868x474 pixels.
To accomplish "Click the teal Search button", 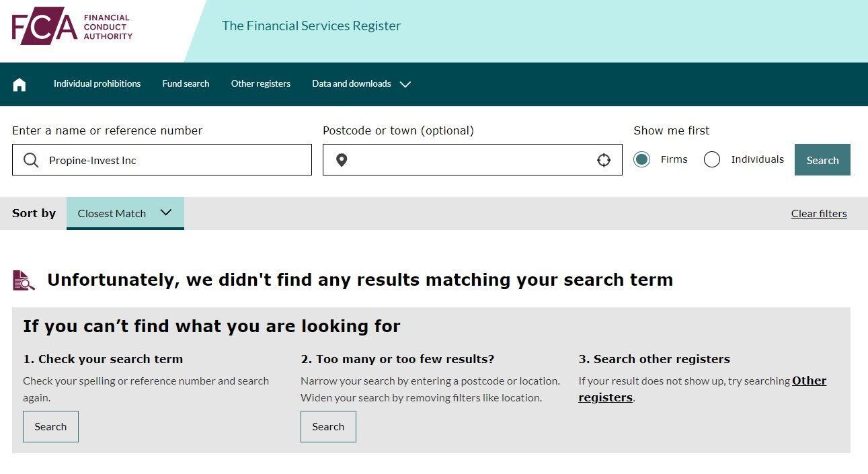I will coord(822,160).
